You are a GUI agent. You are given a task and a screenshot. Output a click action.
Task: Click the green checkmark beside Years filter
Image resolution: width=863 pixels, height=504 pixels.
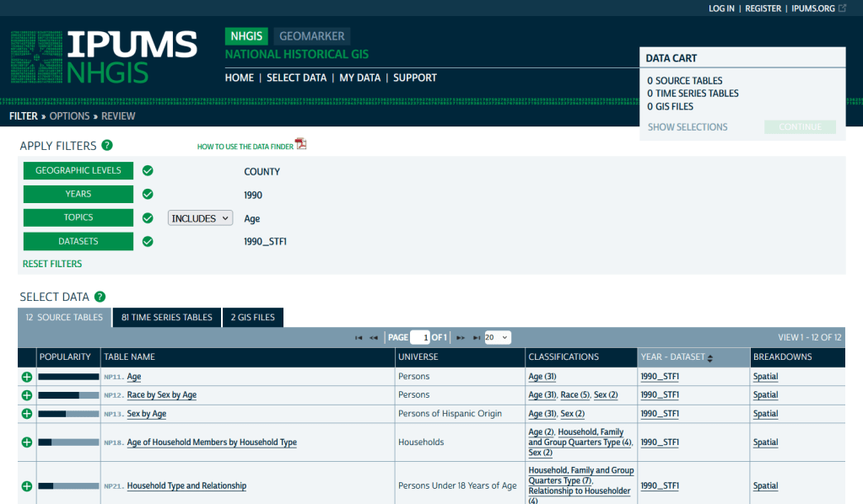pyautogui.click(x=148, y=194)
